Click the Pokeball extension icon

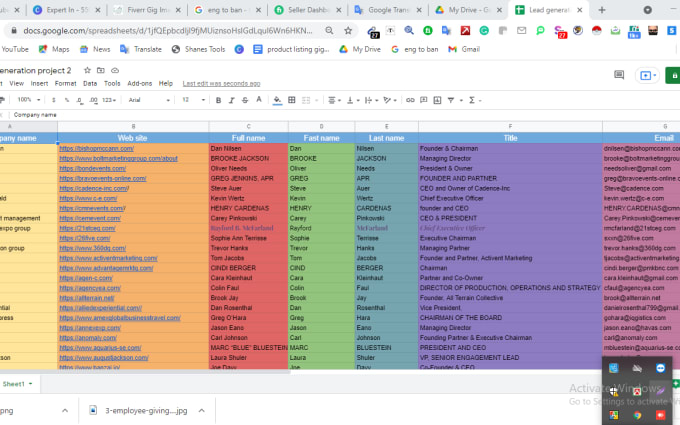click(x=597, y=30)
